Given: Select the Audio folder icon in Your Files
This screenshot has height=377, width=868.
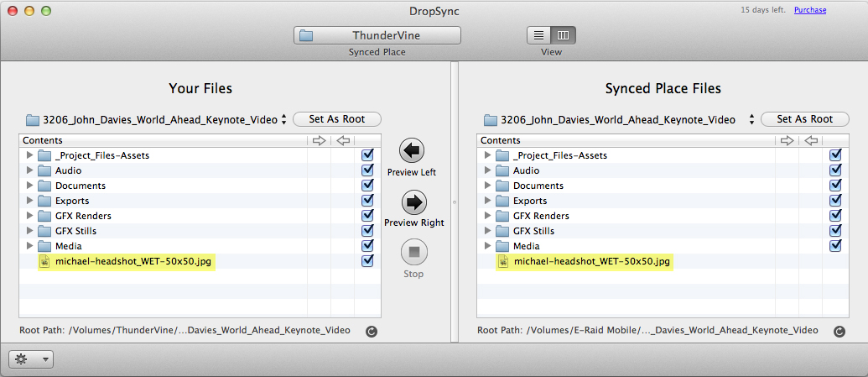Looking at the screenshot, I should [44, 170].
